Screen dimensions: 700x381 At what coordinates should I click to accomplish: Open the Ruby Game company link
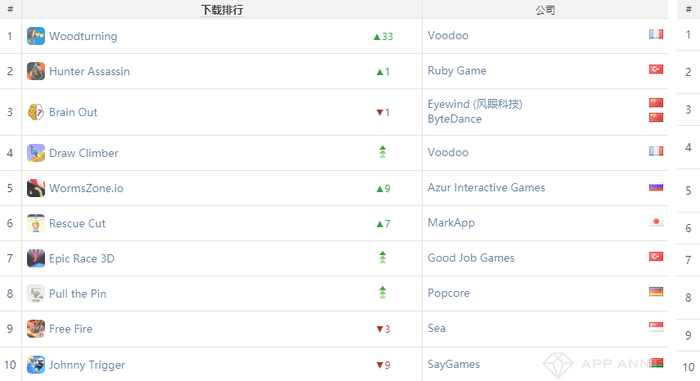[x=457, y=71]
